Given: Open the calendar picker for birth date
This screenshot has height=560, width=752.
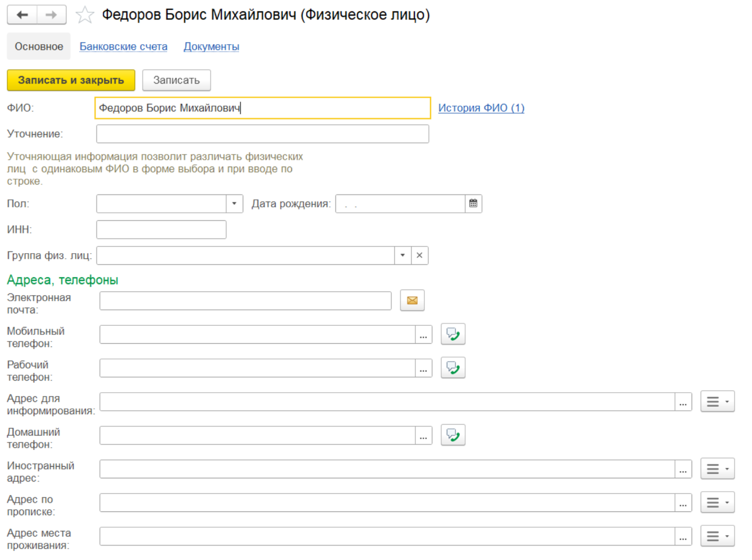Looking at the screenshot, I should (x=473, y=204).
